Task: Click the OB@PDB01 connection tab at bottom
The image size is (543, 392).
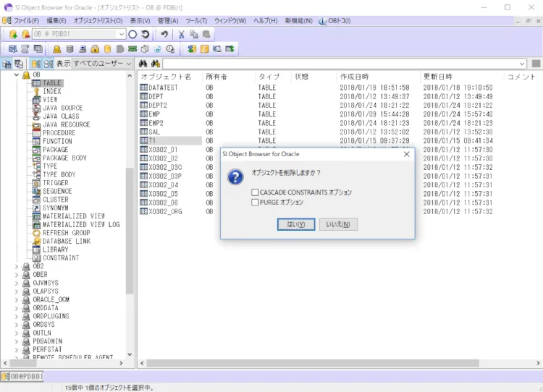Action: coord(22,376)
